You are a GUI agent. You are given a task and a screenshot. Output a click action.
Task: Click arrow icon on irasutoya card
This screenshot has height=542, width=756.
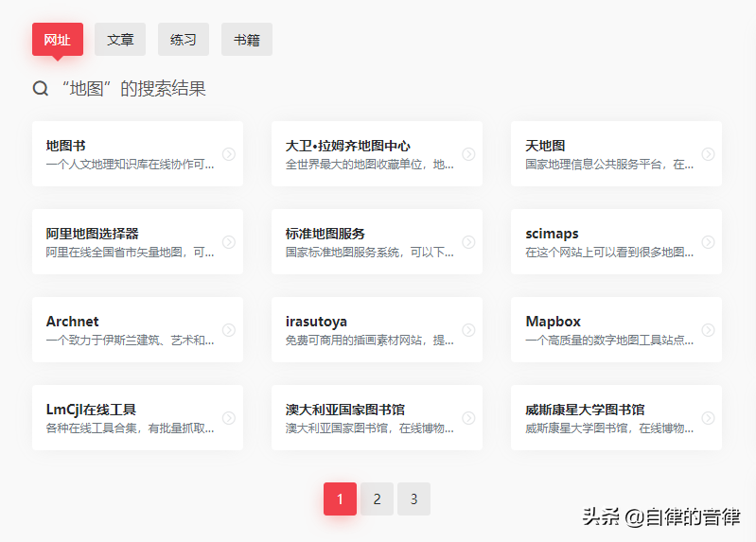click(x=468, y=330)
